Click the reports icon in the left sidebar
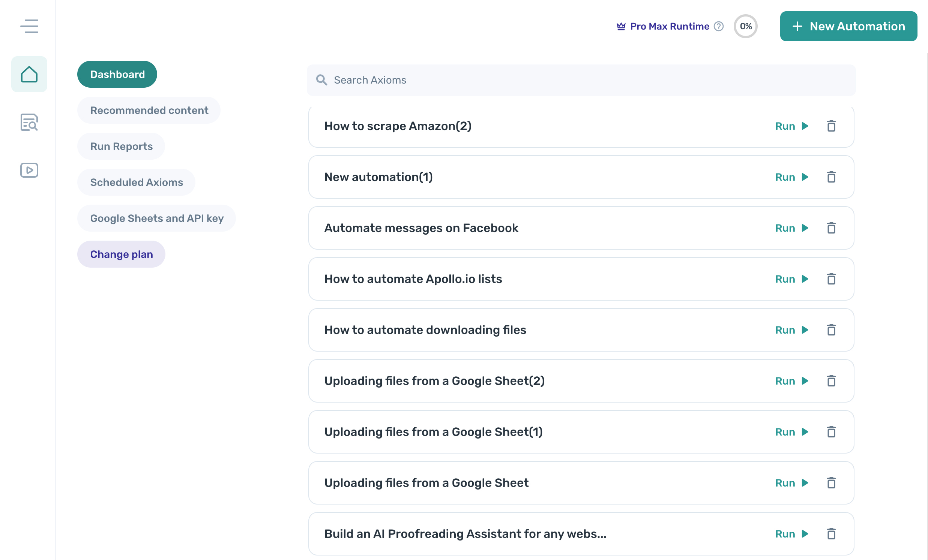This screenshot has width=928, height=560. tap(29, 123)
